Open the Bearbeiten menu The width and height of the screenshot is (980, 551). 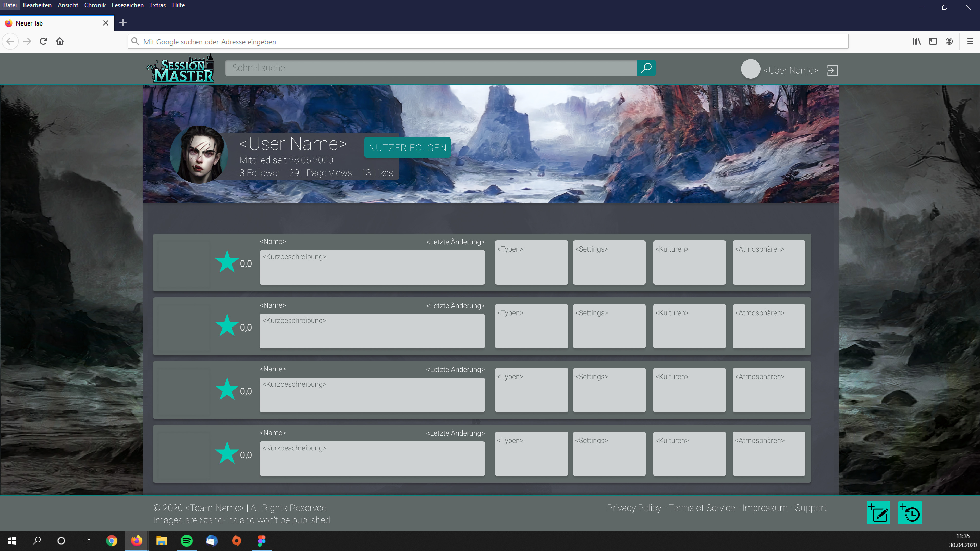tap(37, 5)
